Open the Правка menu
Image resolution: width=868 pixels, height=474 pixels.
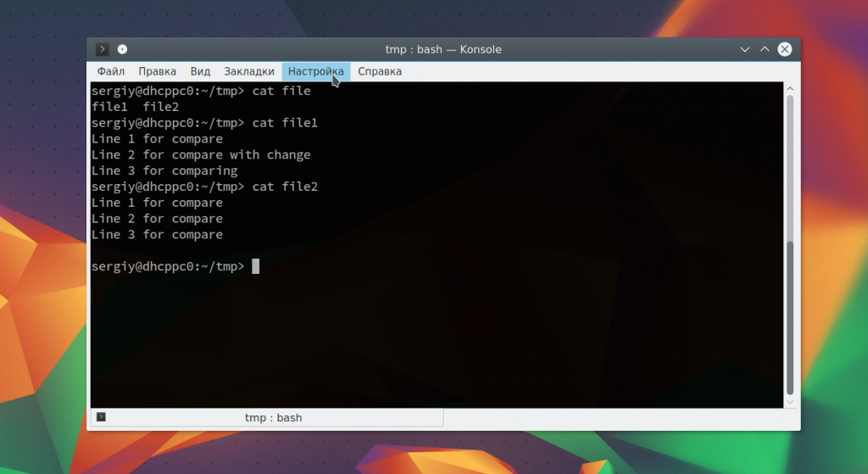pos(157,71)
